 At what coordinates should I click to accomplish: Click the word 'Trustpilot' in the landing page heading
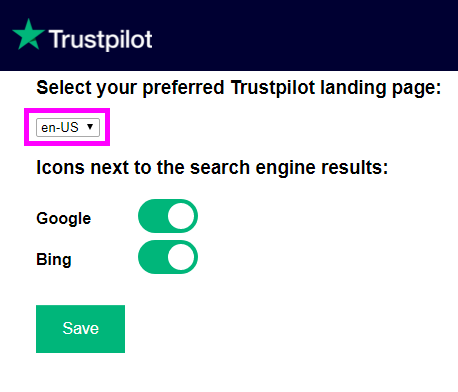point(273,88)
